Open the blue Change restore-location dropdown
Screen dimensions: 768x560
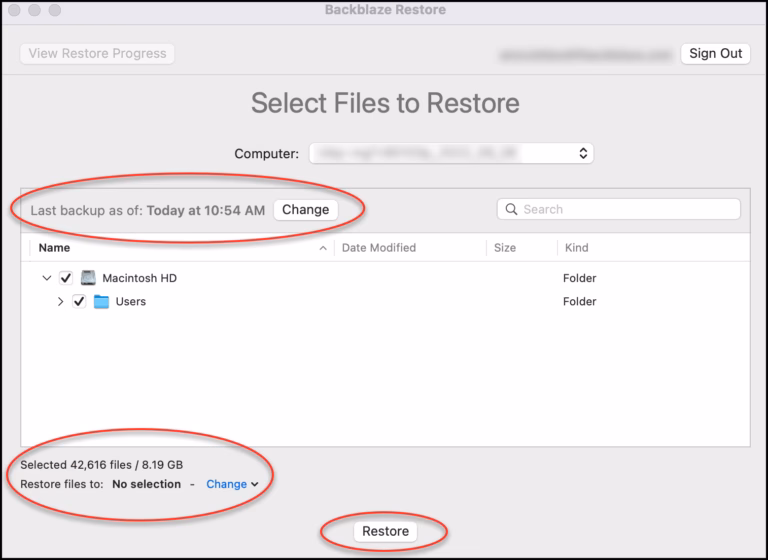(232, 484)
